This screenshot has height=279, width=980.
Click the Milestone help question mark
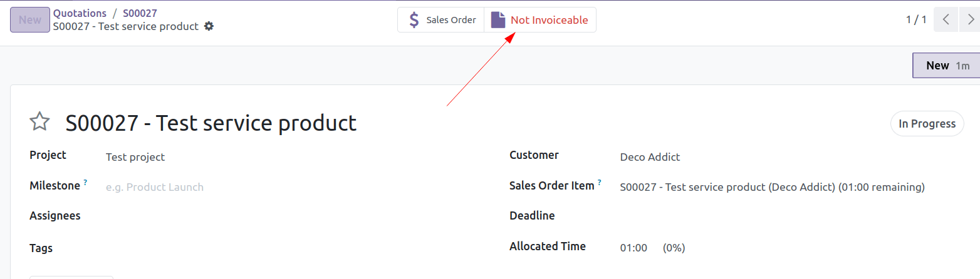(85, 183)
